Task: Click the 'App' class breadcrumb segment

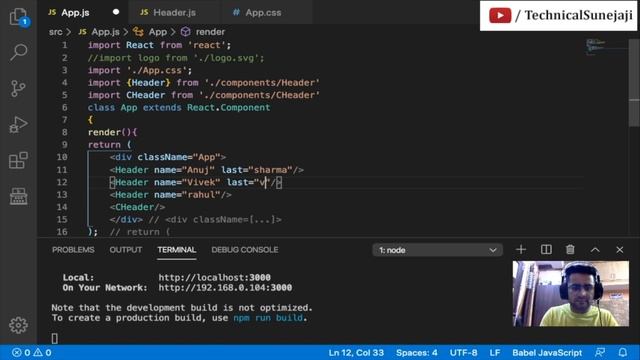Action: (x=158, y=32)
